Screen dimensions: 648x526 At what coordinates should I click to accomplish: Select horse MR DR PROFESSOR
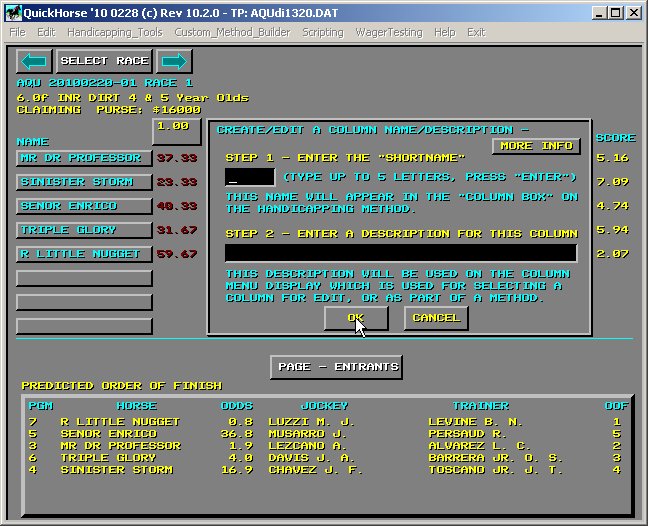pyautogui.click(x=85, y=158)
